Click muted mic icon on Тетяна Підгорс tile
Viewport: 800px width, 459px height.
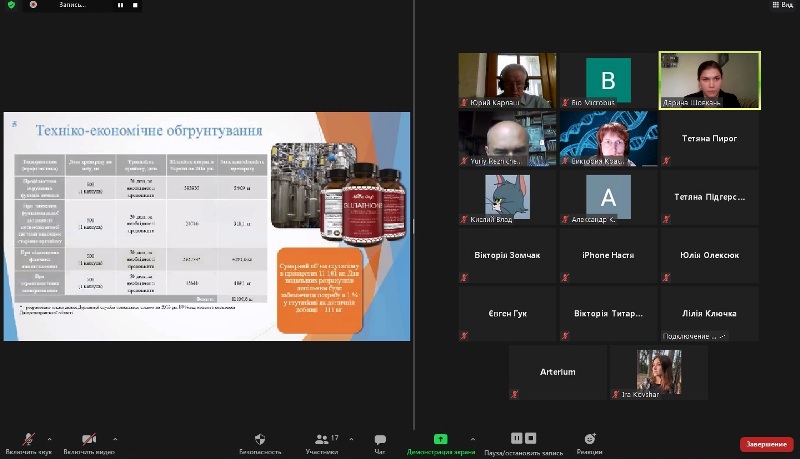click(x=666, y=219)
